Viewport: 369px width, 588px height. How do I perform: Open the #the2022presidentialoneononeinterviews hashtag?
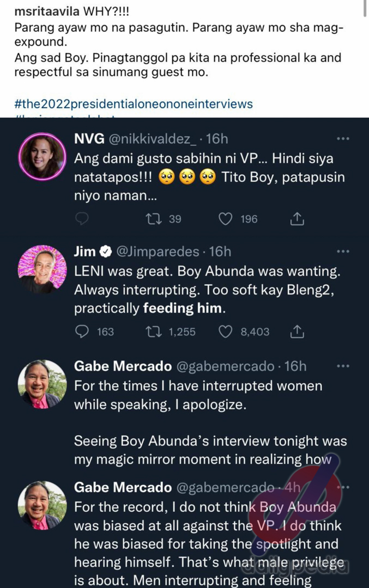click(x=134, y=103)
